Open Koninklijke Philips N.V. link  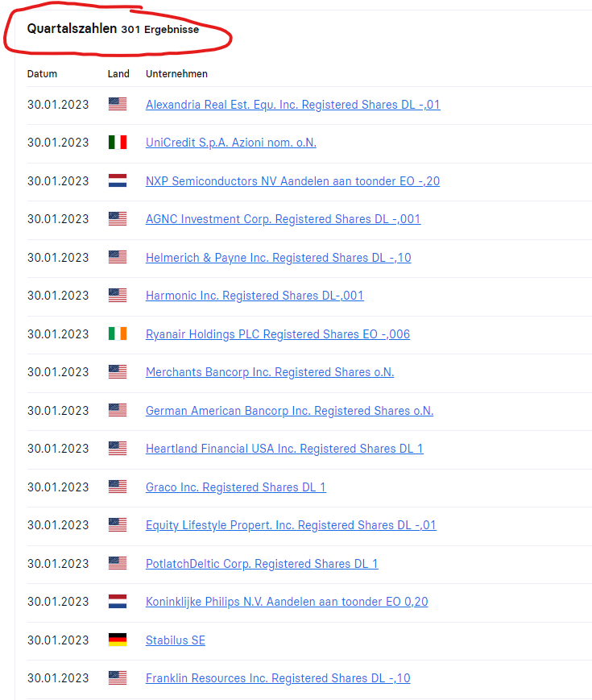(x=287, y=602)
